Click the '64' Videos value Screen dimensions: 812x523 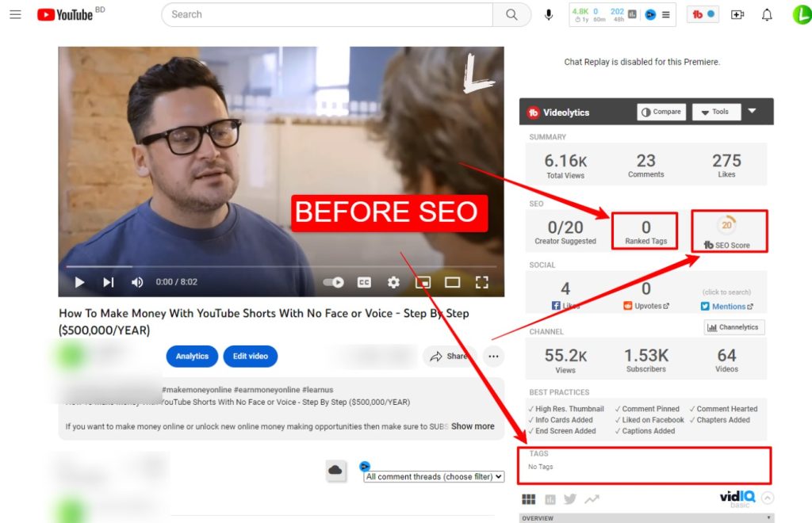click(x=726, y=355)
